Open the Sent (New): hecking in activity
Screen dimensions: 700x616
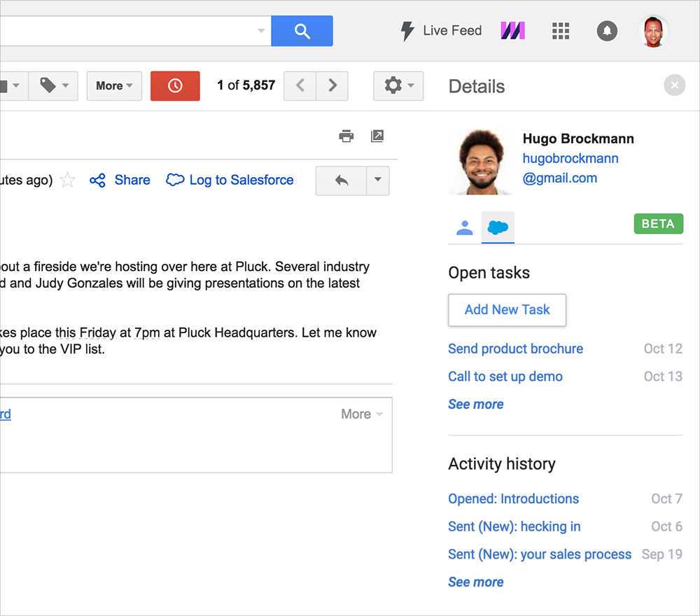514,526
